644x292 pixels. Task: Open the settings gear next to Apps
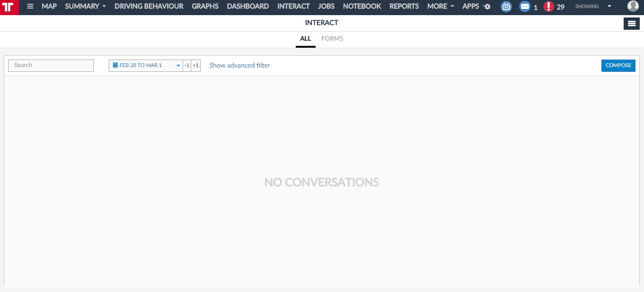[487, 7]
